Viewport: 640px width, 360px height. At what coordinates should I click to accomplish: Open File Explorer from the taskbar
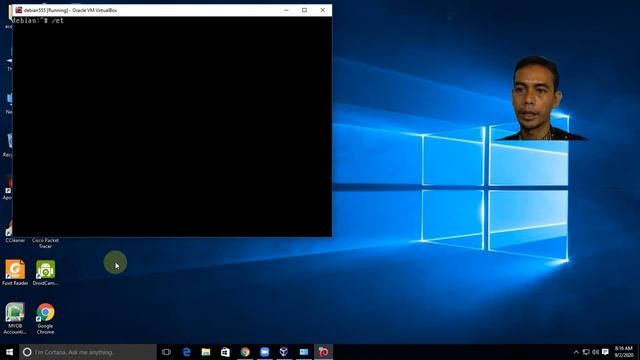click(x=206, y=352)
